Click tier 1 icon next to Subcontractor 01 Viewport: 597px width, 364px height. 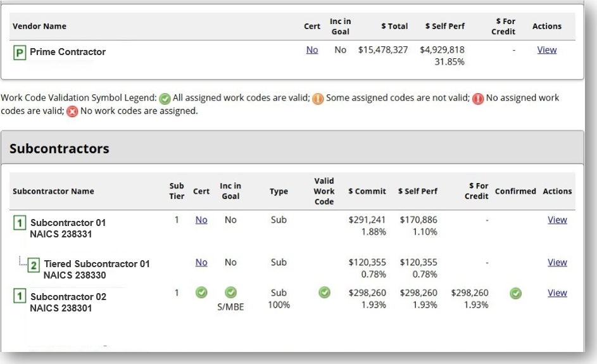coord(19,223)
